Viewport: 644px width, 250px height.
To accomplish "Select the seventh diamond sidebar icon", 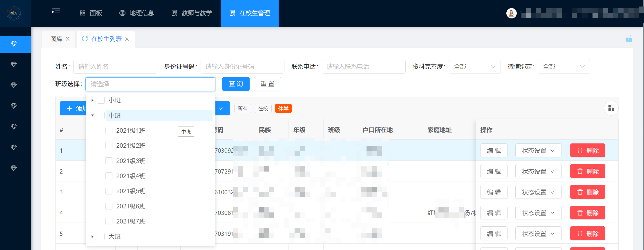I will (14, 168).
